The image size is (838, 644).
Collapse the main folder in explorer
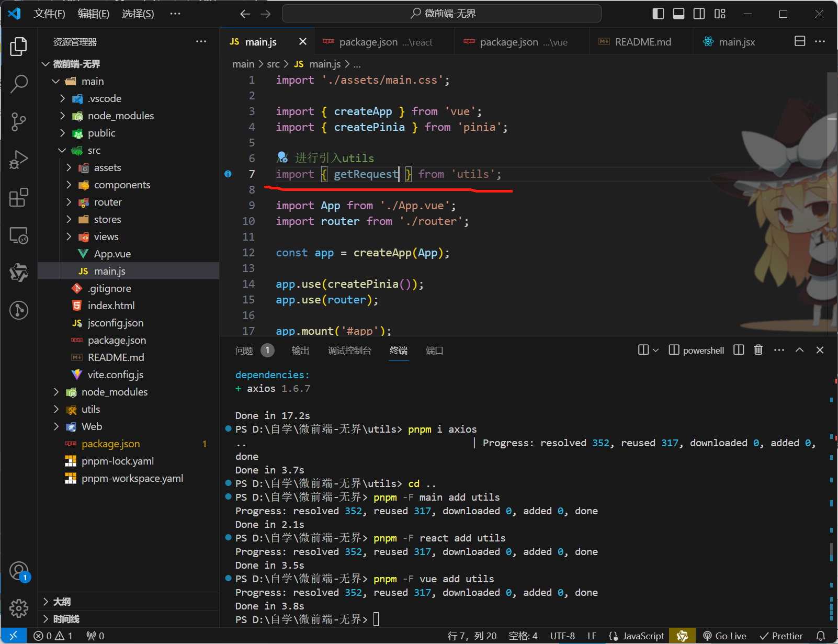click(56, 81)
